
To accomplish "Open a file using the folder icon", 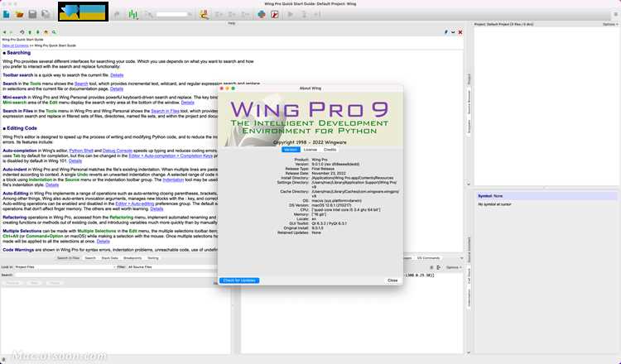I will point(19,14).
